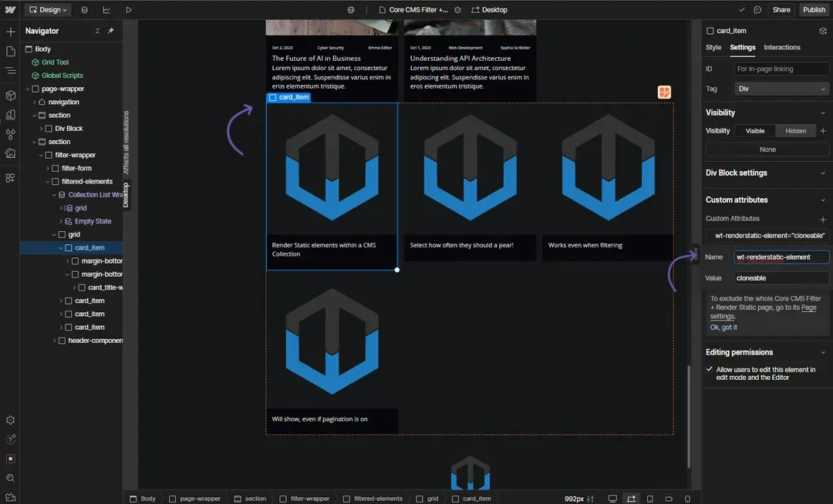833x504 pixels.
Task: Close the Navigator panel
Action: click(97, 31)
